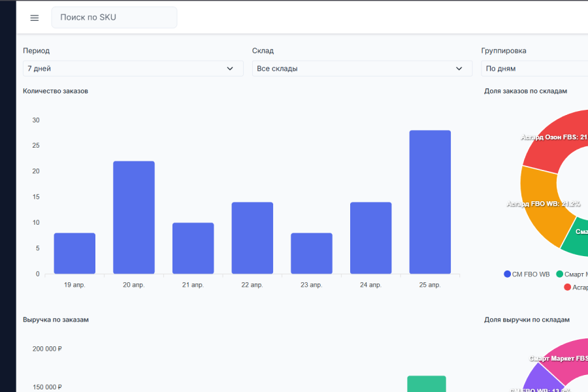This screenshot has width=588, height=392.
Task: Toggle the green 'Смарт' legend item
Action: 572,274
